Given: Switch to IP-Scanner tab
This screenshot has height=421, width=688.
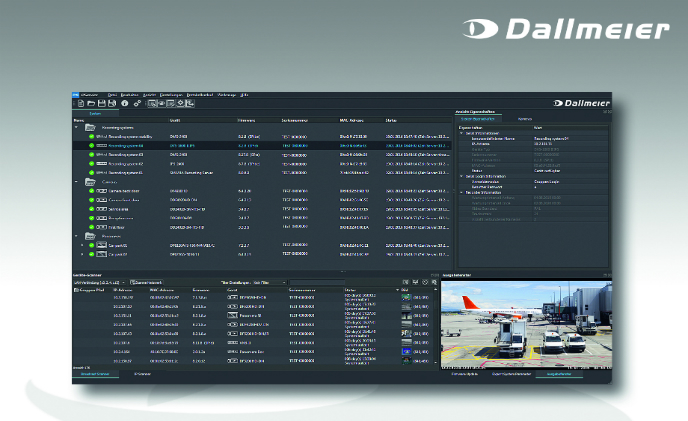Looking at the screenshot, I should tap(142, 374).
